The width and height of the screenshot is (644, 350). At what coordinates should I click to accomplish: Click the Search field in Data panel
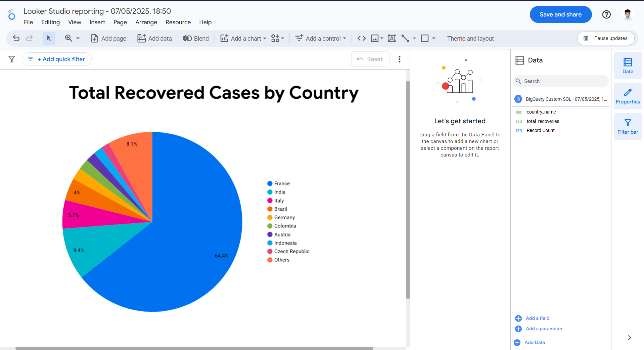pyautogui.click(x=560, y=81)
